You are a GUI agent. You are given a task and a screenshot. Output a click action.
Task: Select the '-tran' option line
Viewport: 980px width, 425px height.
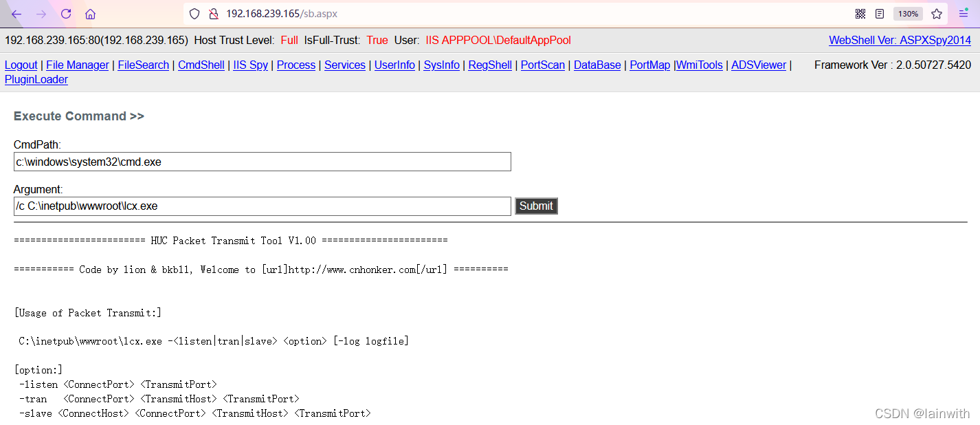point(159,399)
